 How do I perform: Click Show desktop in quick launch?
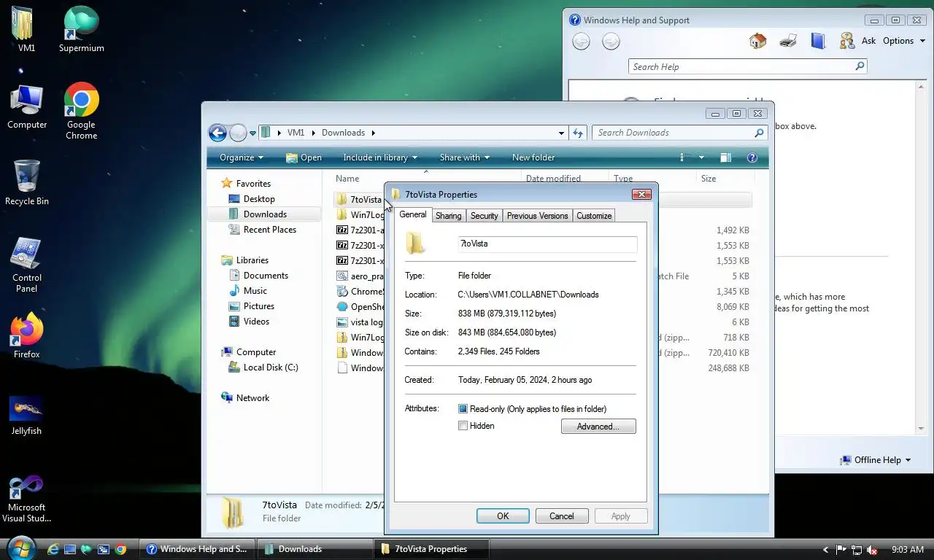click(71, 549)
